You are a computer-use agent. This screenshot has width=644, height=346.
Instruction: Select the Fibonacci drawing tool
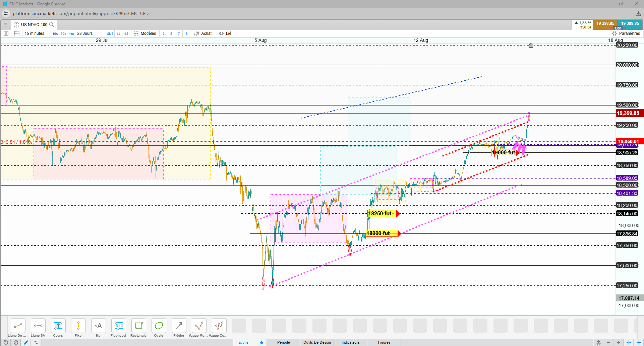pos(118,328)
